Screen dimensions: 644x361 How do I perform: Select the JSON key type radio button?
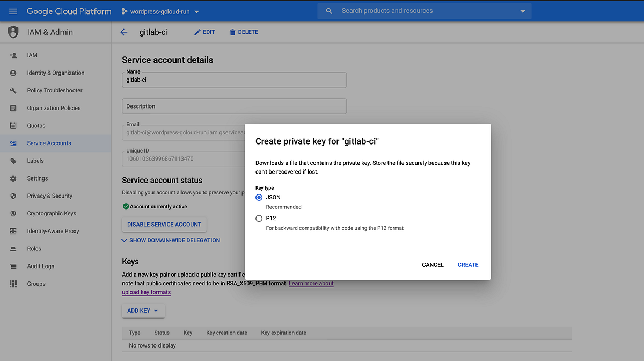tap(259, 197)
